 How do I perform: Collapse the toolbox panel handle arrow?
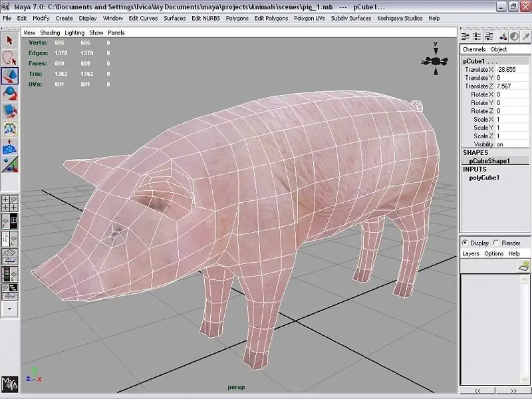pos(2,29)
